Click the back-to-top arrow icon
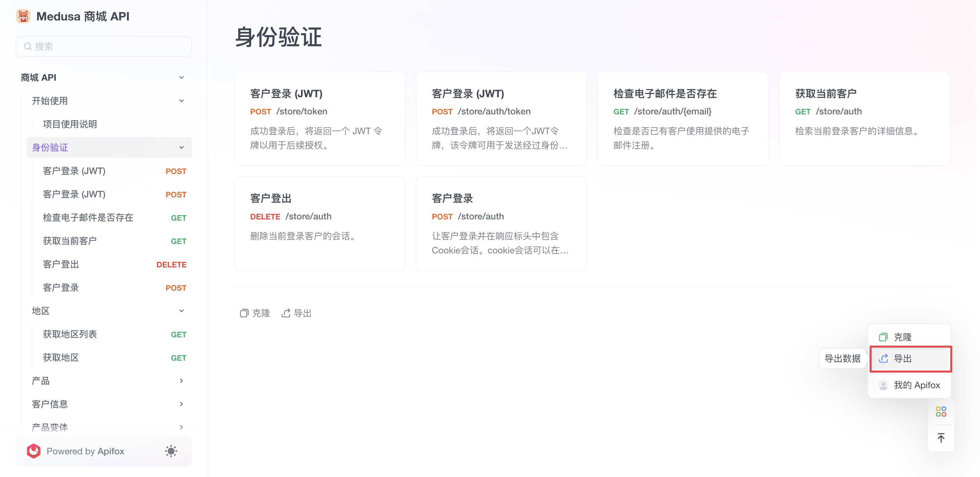Viewport: 980px width, 477px height. [941, 437]
